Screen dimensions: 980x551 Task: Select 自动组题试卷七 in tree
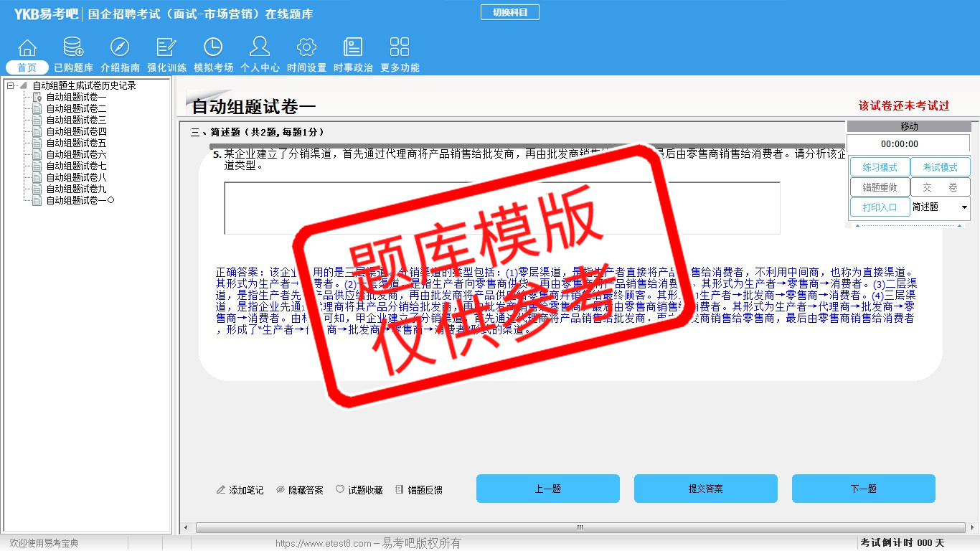tap(76, 166)
